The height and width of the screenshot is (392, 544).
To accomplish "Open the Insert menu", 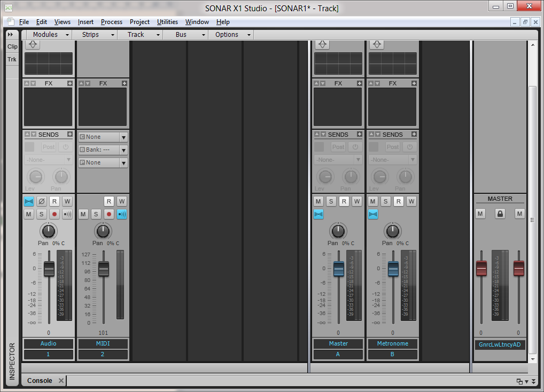I will [x=86, y=22].
